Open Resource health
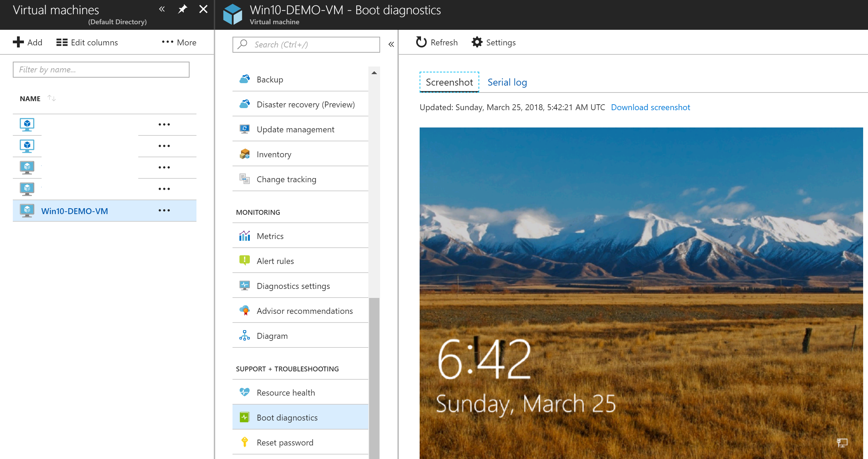Viewport: 868px width, 459px height. coord(286,392)
